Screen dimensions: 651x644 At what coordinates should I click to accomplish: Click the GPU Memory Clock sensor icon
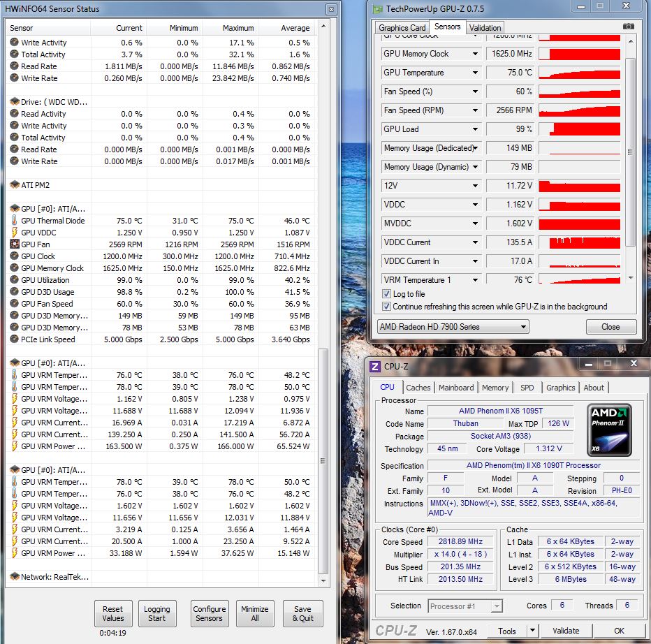[x=14, y=268]
